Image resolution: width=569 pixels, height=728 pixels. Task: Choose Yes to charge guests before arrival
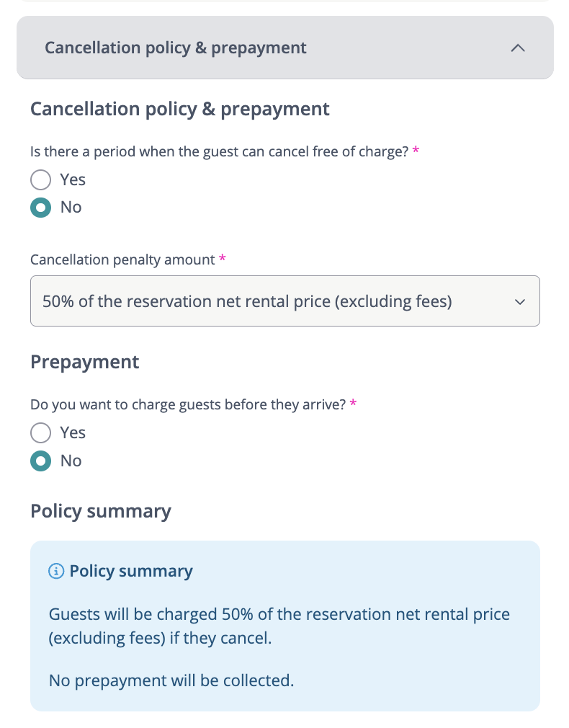(x=41, y=432)
